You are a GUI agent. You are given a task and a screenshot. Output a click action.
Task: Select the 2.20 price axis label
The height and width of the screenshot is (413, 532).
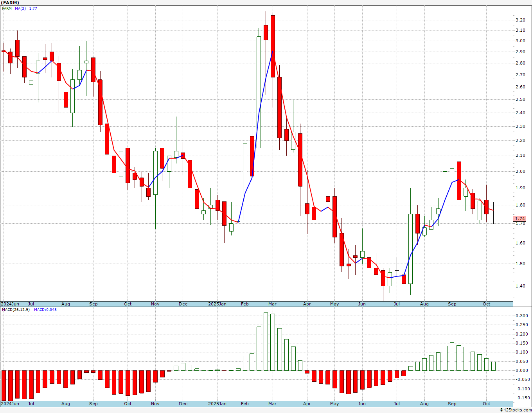520,141
